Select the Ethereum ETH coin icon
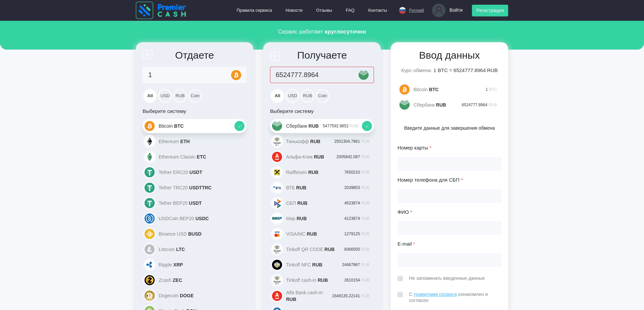This screenshot has width=644, height=310. tap(150, 141)
